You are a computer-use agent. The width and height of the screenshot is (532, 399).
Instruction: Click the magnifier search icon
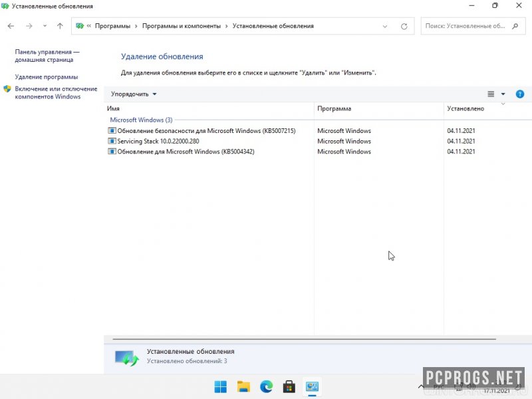coord(515,26)
